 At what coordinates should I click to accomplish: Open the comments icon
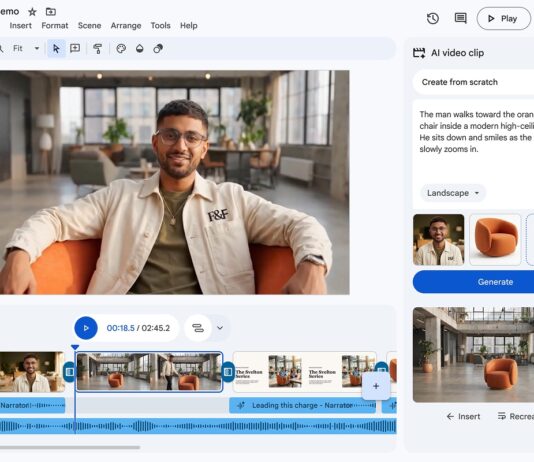pos(461,18)
